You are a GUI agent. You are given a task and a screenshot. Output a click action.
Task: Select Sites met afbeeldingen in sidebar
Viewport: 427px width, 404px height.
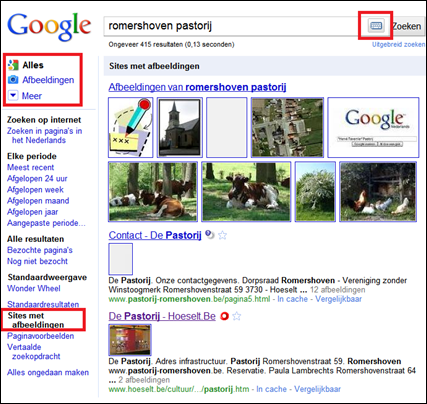pos(36,320)
